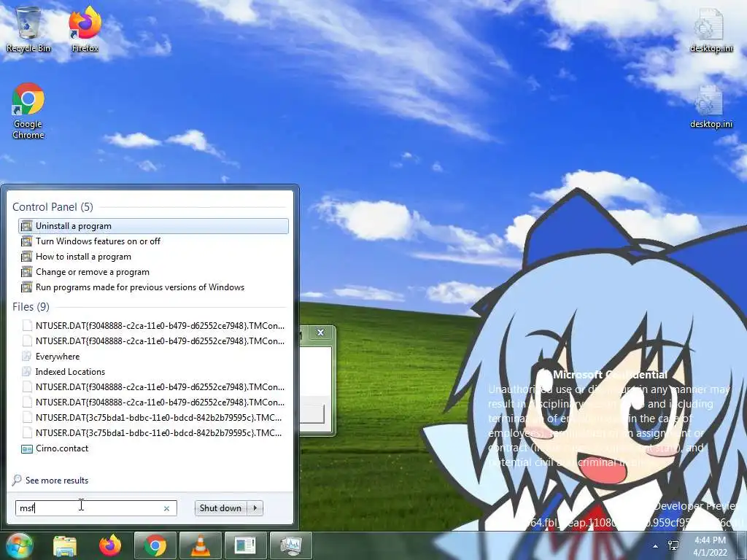Open the Cirno.contact file result
Image resolution: width=747 pixels, height=560 pixels.
coord(153,448)
